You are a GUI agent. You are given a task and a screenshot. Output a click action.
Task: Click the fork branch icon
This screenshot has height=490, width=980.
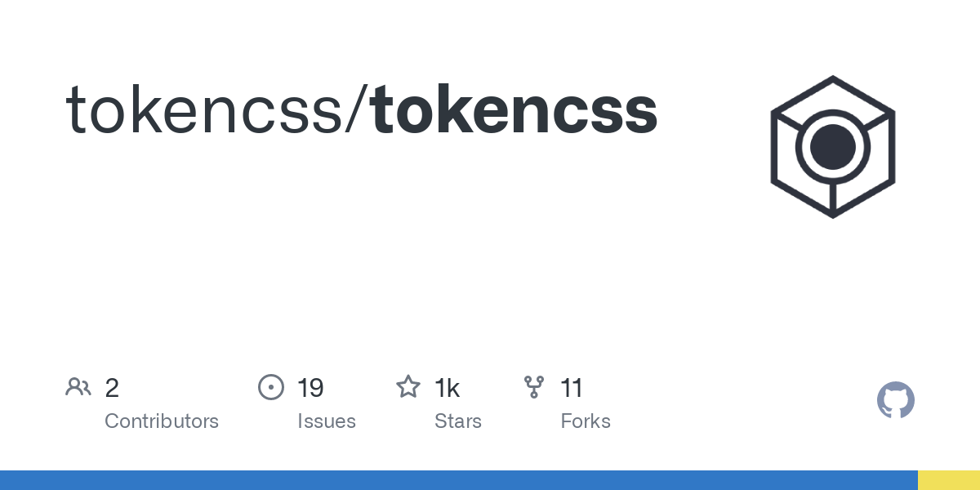click(534, 387)
